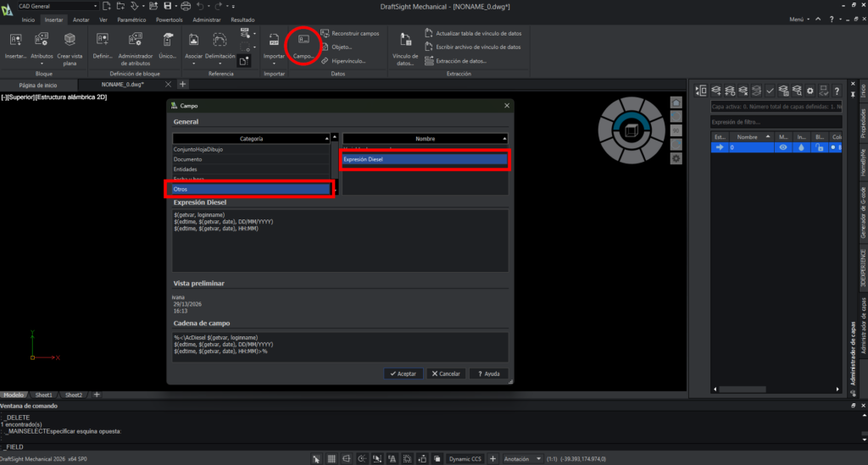
Task: Click the Save icon in quick access toolbar
Action: (x=167, y=6)
